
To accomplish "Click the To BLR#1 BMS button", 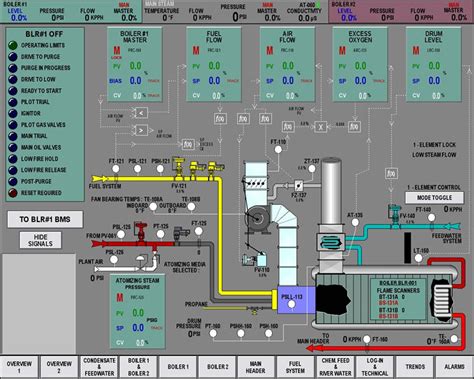I will [x=45, y=219].
